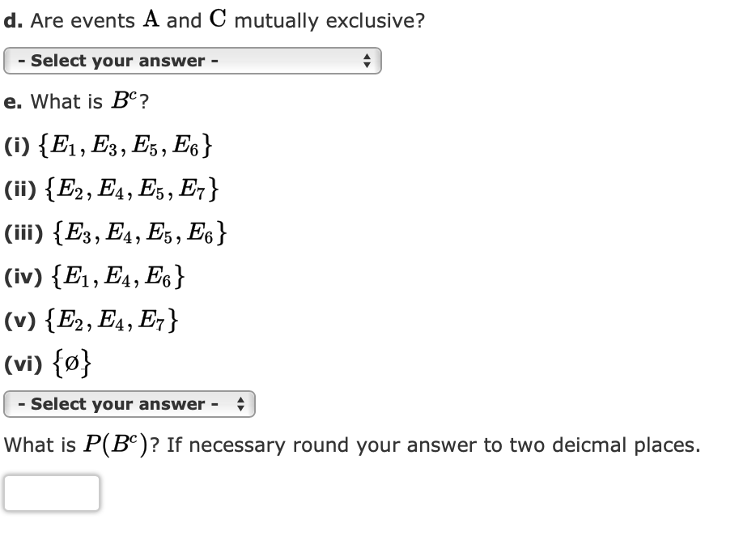
Task: Click the arrows on the second select box
Action: [241, 404]
